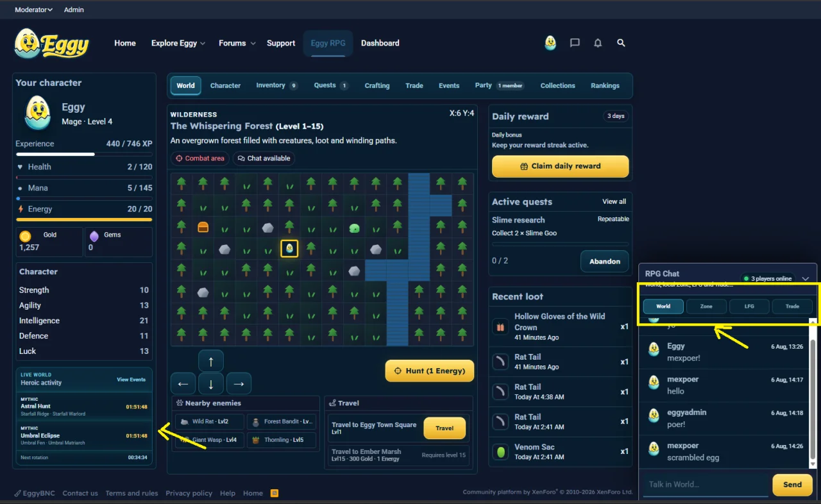Abandon the Slime research quest

(x=604, y=261)
